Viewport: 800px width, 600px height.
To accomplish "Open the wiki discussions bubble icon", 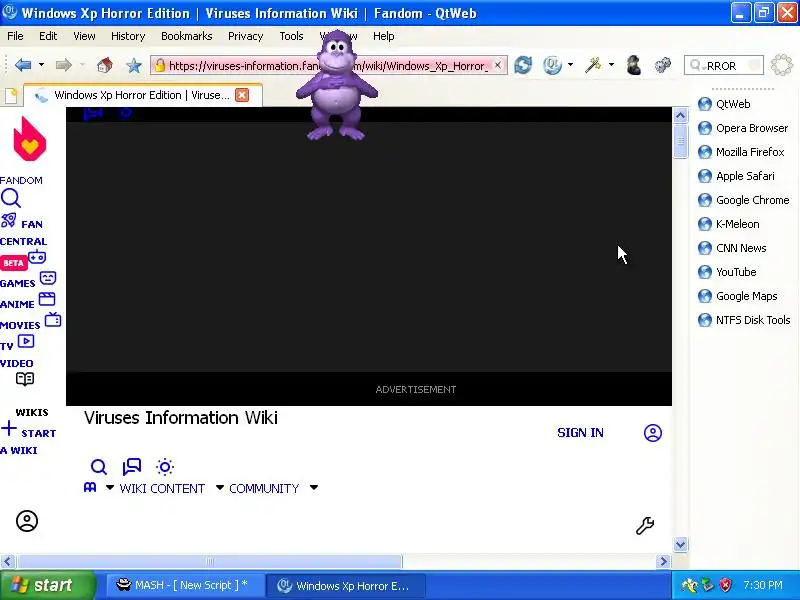I will point(132,466).
